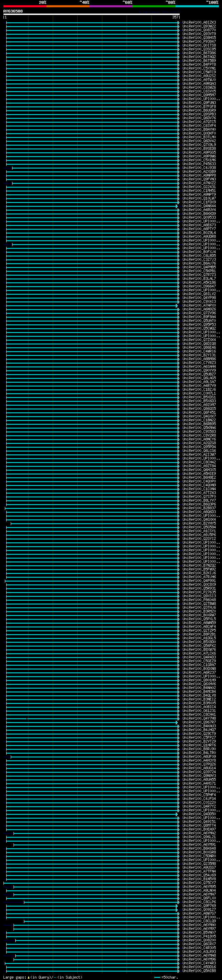Select label UniRef100_A2I3W7
Image resolution: width=222 pixels, height=980 pixels.
(x=199, y=455)
